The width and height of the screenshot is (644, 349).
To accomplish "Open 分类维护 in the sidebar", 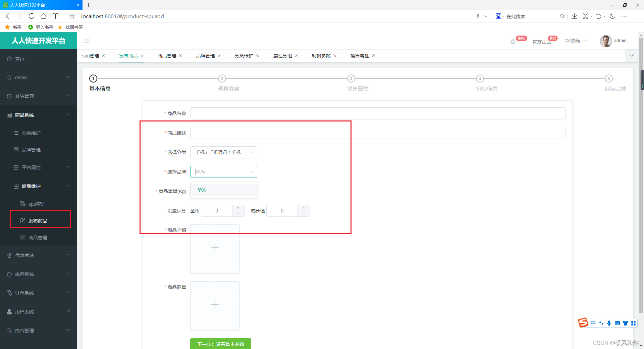I will coord(39,133).
